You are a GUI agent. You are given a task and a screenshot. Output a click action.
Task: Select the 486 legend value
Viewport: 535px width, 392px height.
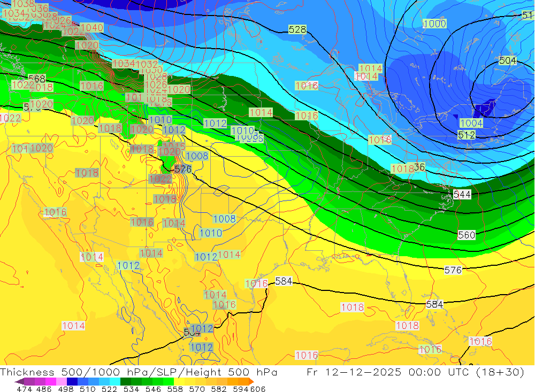[x=44, y=389]
